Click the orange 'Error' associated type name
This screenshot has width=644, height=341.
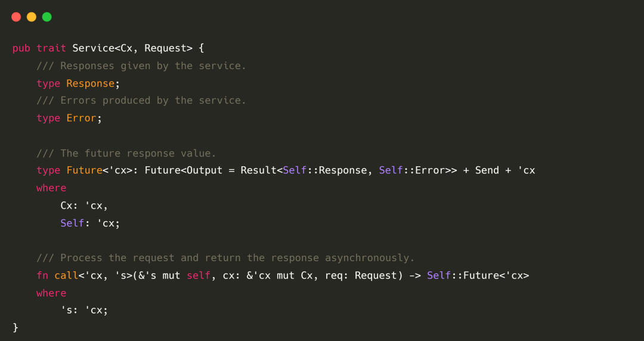pyautogui.click(x=81, y=118)
